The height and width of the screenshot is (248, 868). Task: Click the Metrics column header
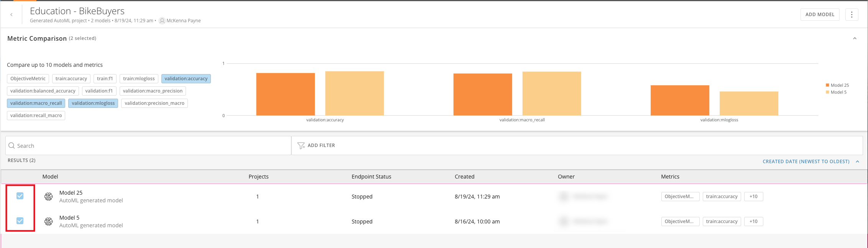click(x=670, y=177)
